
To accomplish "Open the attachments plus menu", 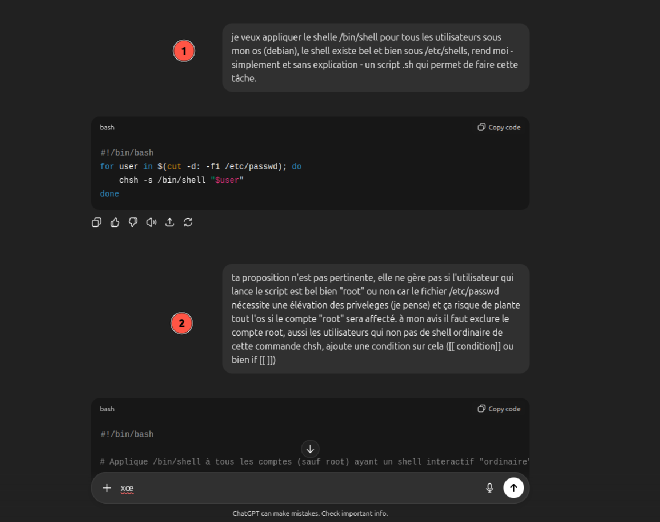I will (107, 488).
